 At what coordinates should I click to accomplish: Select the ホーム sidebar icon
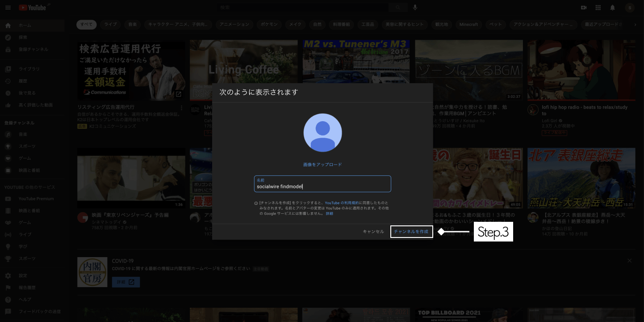[x=8, y=25]
